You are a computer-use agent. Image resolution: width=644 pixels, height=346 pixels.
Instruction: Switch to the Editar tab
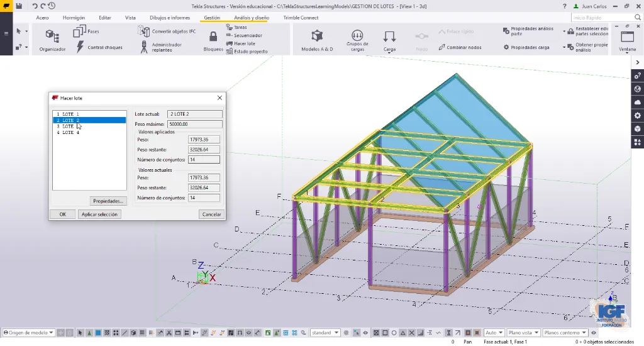coord(105,18)
